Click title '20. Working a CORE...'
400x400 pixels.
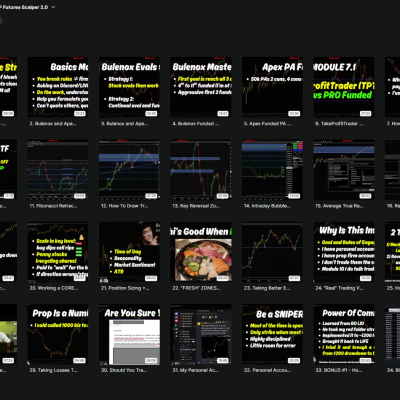[x=54, y=288]
